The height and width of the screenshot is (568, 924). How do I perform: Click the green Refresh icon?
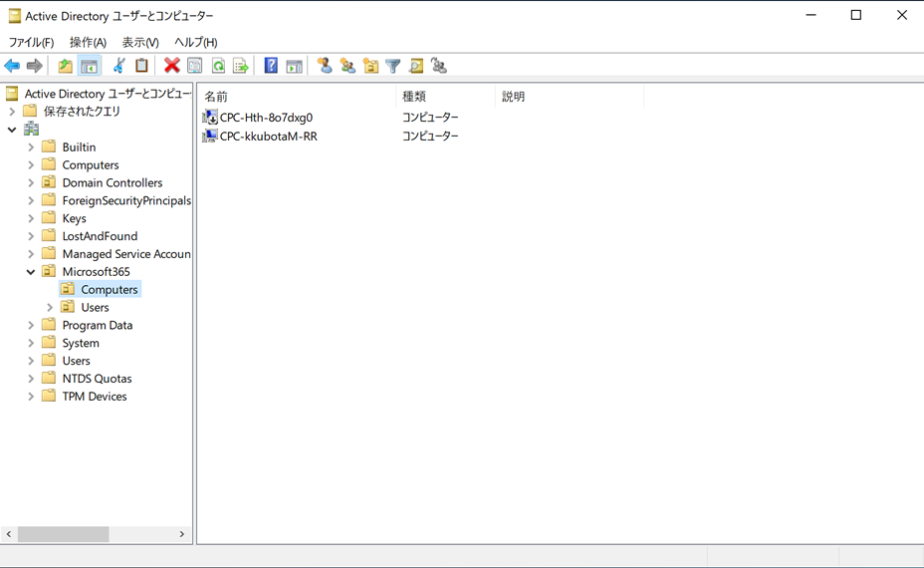218,66
